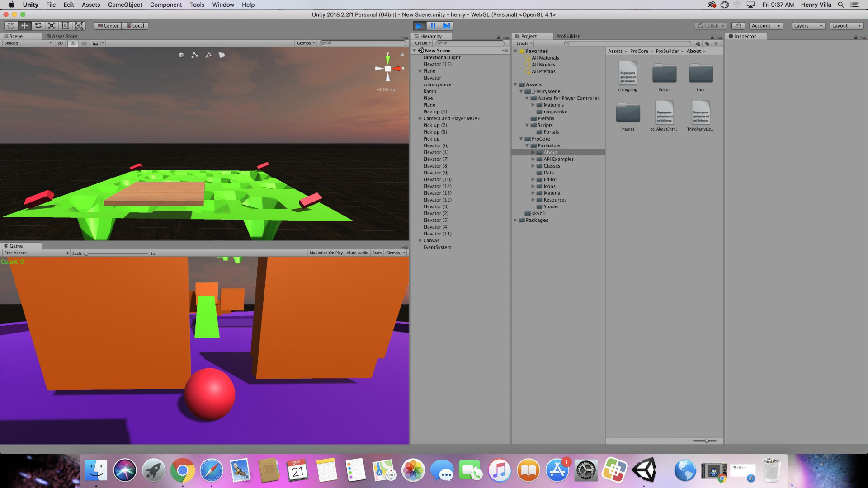Toggle Center pivot mode
Screen dimensions: 868x488
(108, 26)
